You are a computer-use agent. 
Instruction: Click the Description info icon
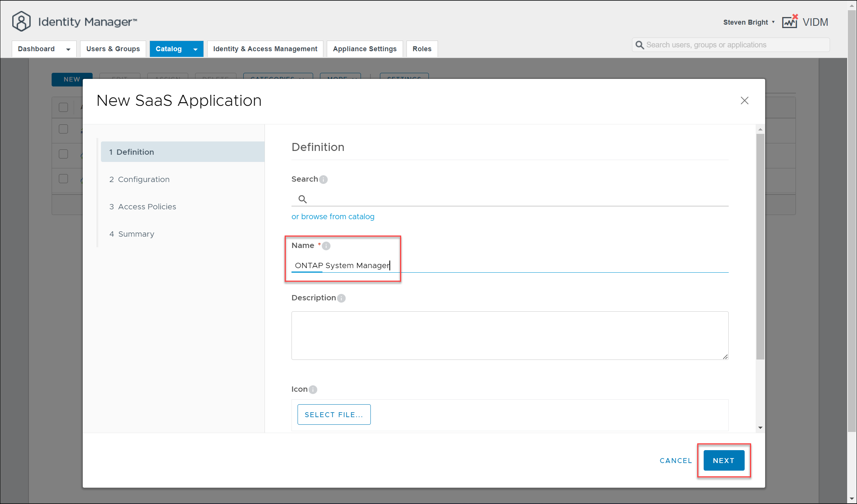click(341, 298)
